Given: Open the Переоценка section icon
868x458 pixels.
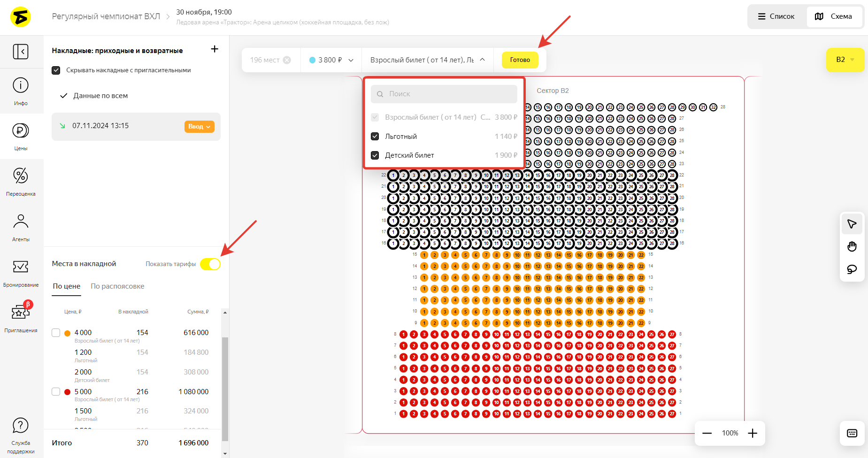Looking at the screenshot, I should click(x=21, y=176).
